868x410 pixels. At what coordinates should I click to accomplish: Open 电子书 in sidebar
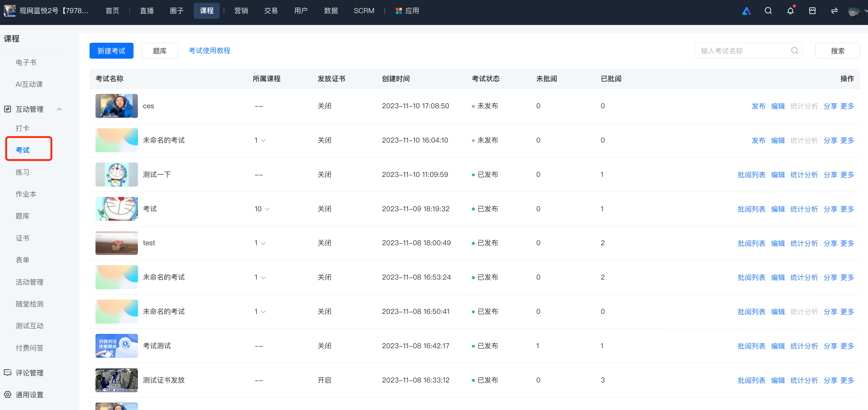[26, 62]
